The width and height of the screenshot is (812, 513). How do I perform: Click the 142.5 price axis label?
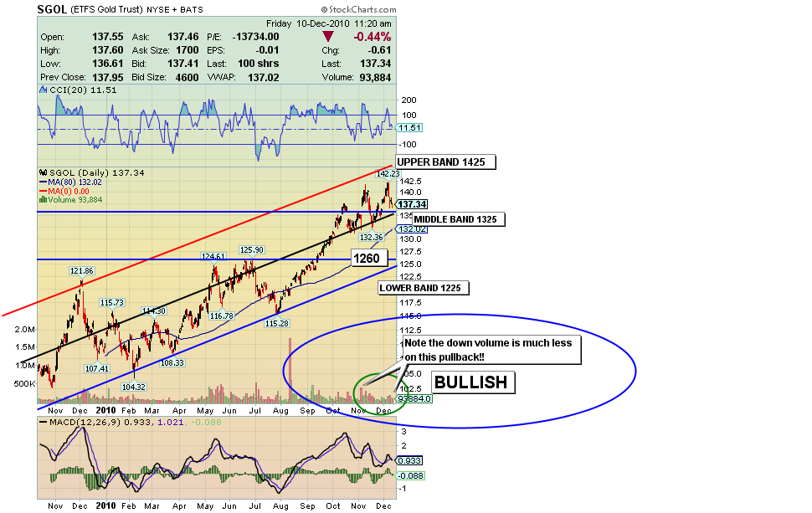pos(411,181)
